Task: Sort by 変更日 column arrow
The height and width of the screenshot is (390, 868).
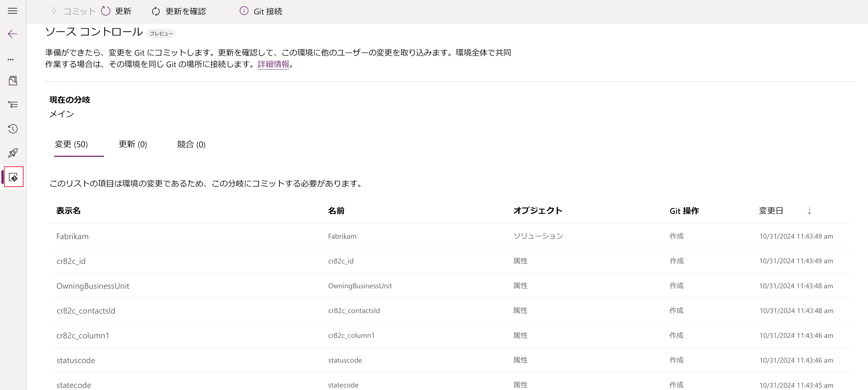Action: pos(809,211)
